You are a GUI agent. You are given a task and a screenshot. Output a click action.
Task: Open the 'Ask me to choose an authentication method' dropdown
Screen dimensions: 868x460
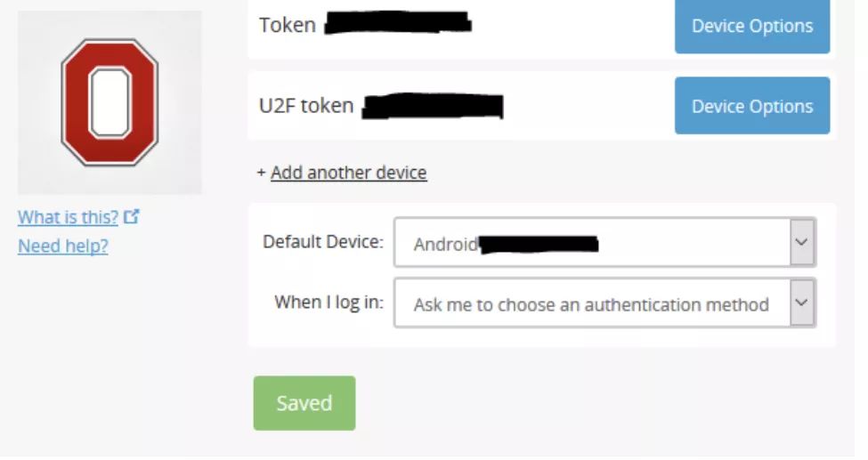click(x=592, y=304)
